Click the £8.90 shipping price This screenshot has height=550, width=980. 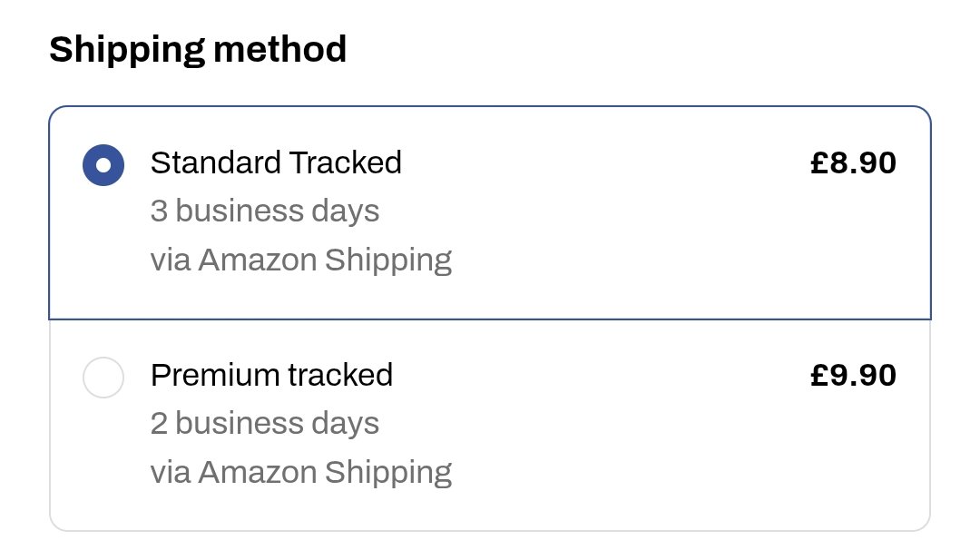(x=853, y=163)
